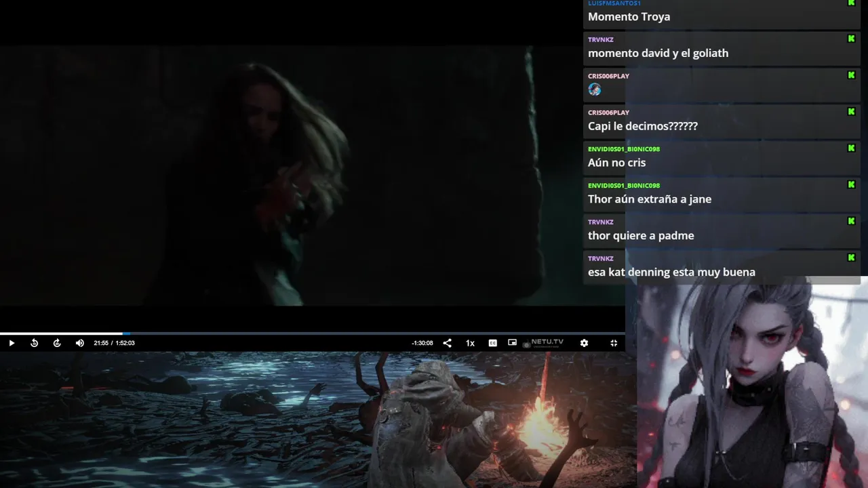Click the chat message "Momento Troya"

(629, 17)
